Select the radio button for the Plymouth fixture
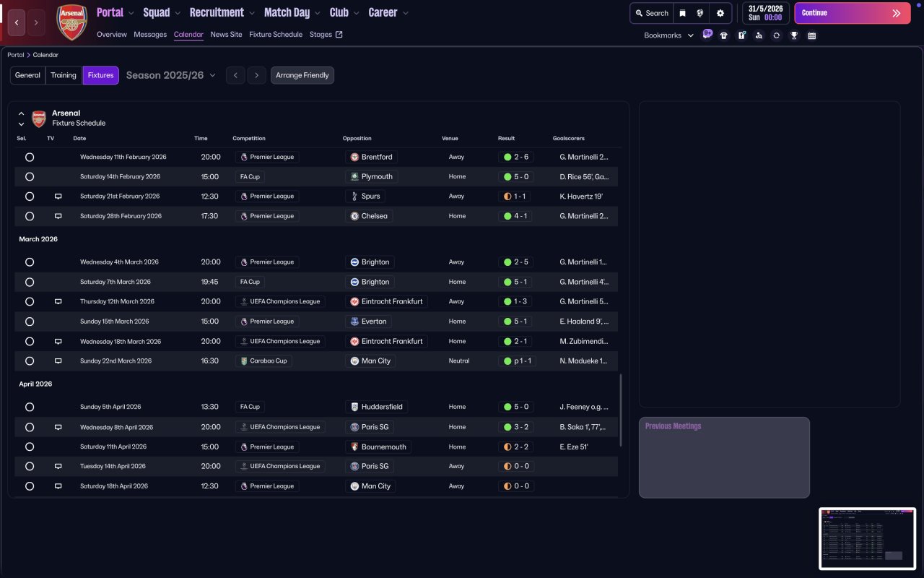This screenshot has width=924, height=578. pos(30,176)
